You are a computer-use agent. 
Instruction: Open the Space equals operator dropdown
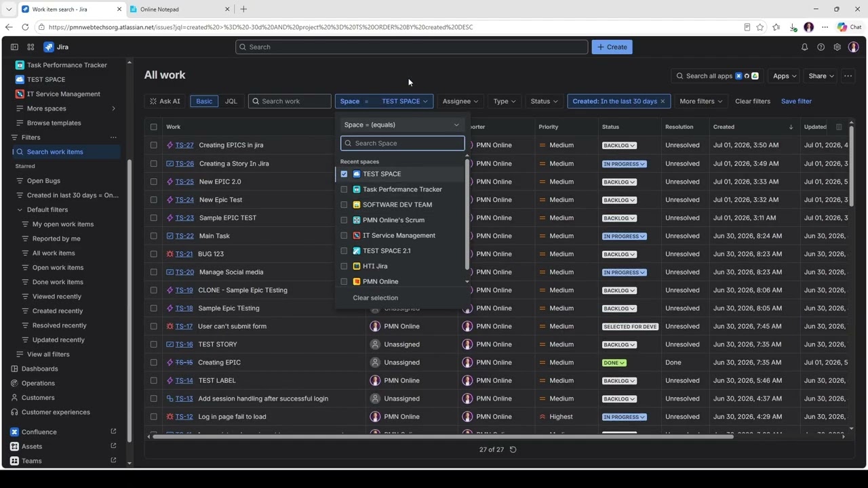[x=401, y=125]
